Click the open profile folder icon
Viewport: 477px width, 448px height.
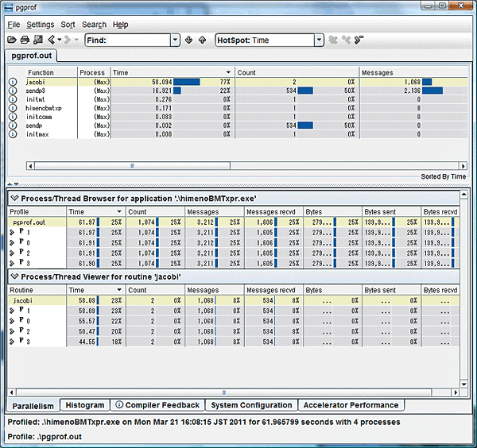[12, 40]
